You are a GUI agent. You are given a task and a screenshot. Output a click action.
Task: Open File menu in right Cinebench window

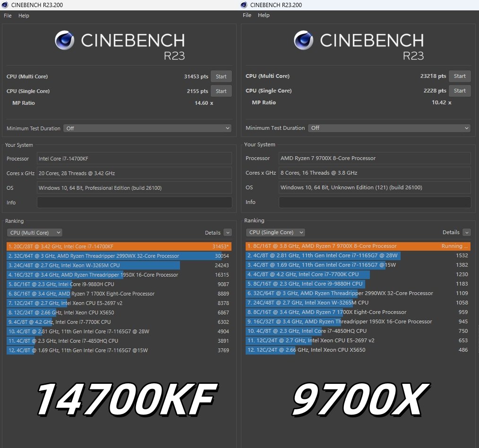[x=247, y=15]
